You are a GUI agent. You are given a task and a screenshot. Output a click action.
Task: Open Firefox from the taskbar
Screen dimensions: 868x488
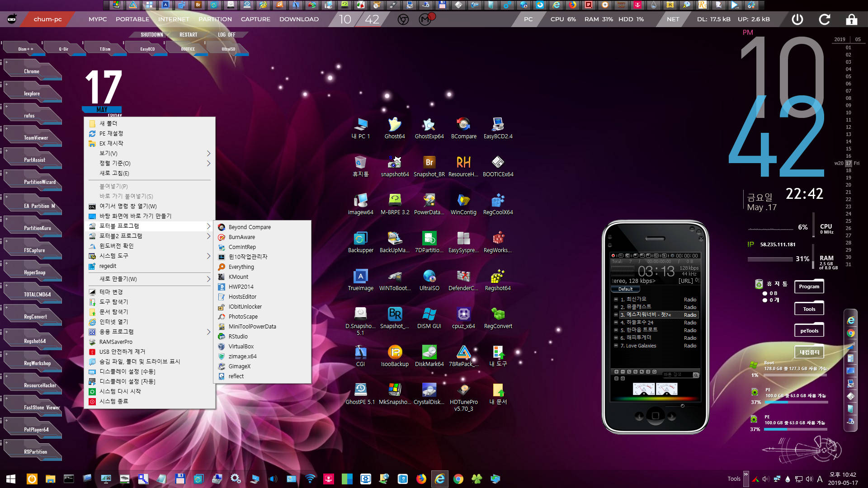421,479
